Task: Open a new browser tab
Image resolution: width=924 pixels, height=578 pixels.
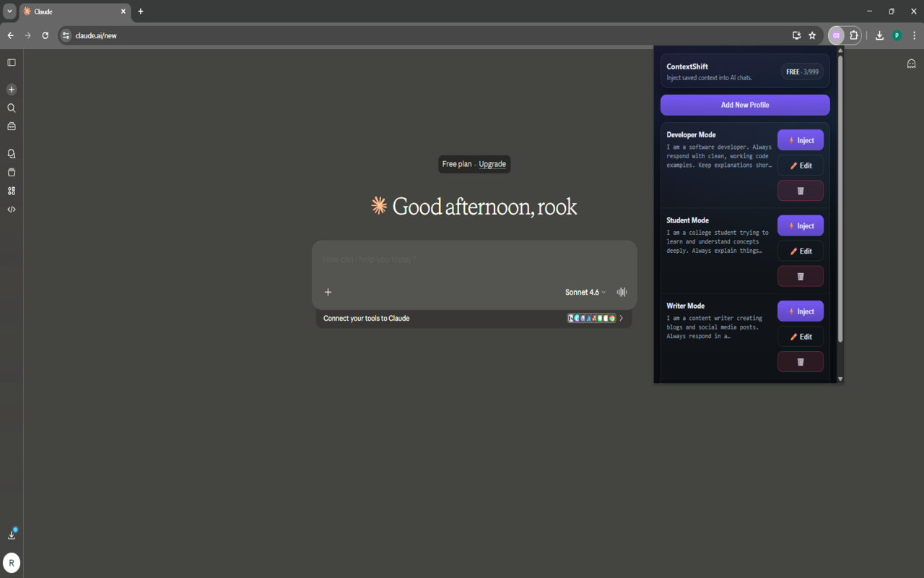Action: click(141, 12)
